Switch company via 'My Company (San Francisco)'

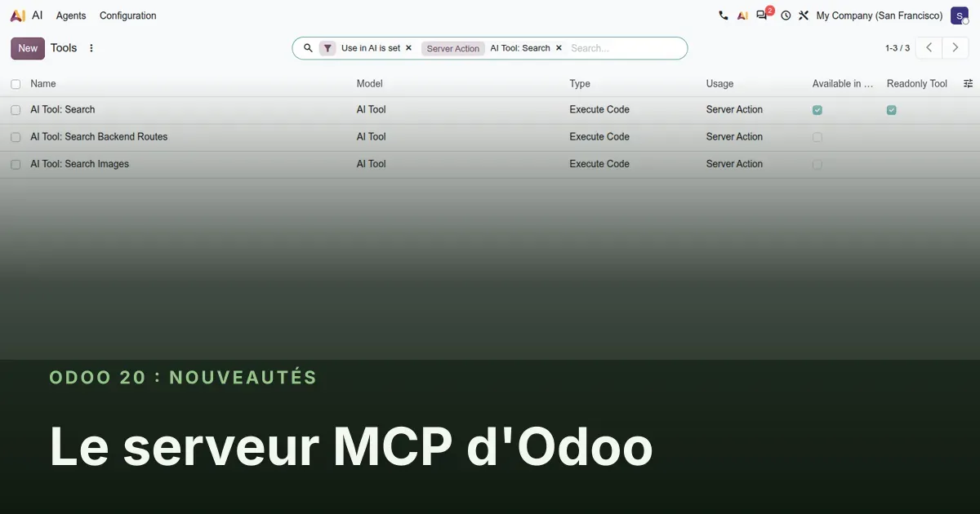(x=880, y=16)
